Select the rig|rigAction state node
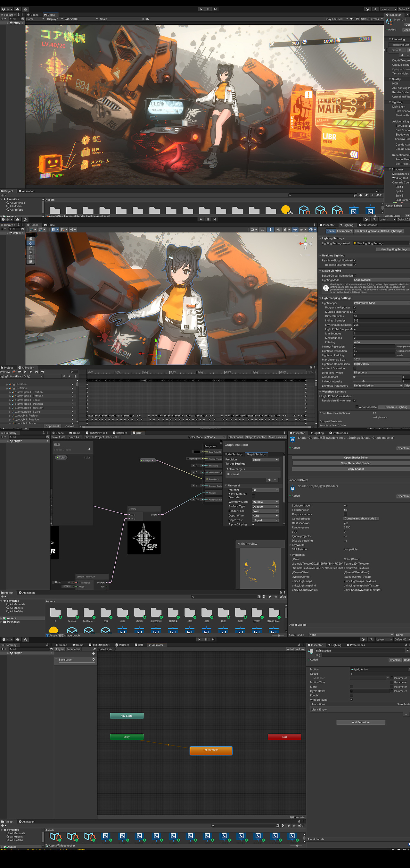 coord(211,750)
